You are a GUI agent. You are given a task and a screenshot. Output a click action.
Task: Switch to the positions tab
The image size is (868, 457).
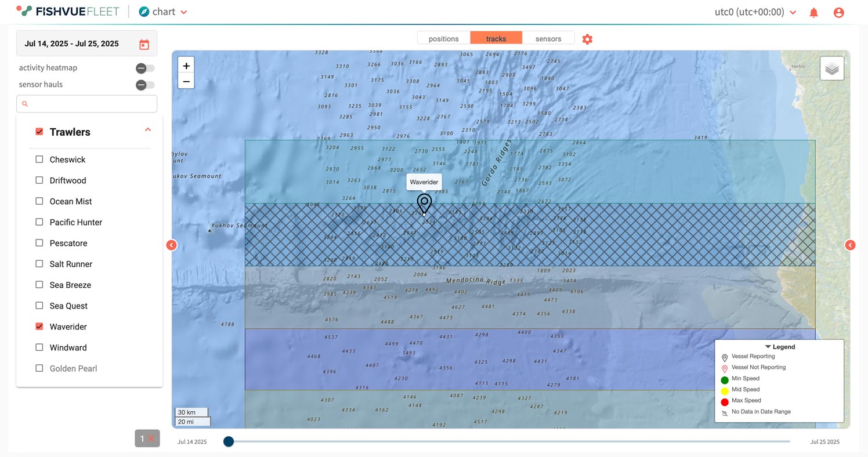pyautogui.click(x=443, y=39)
